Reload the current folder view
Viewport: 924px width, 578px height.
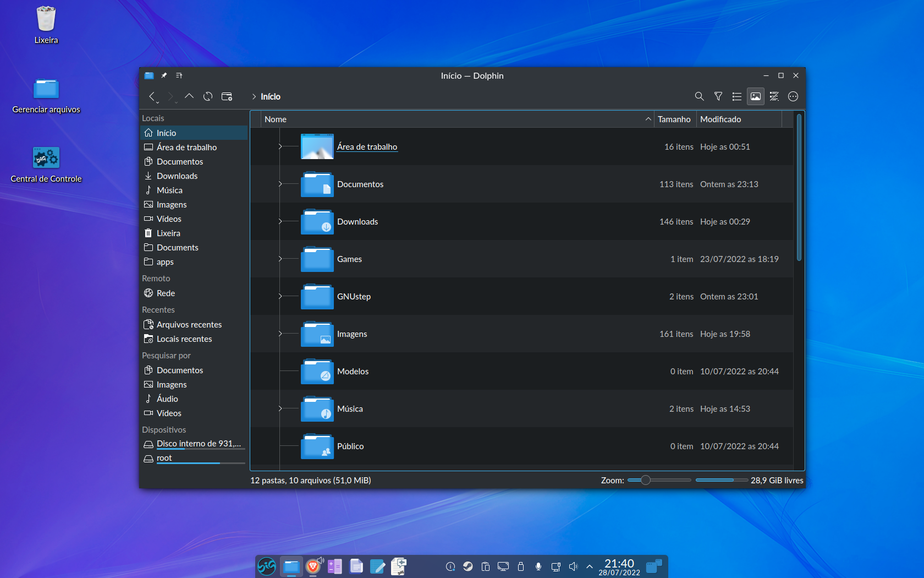pyautogui.click(x=208, y=96)
